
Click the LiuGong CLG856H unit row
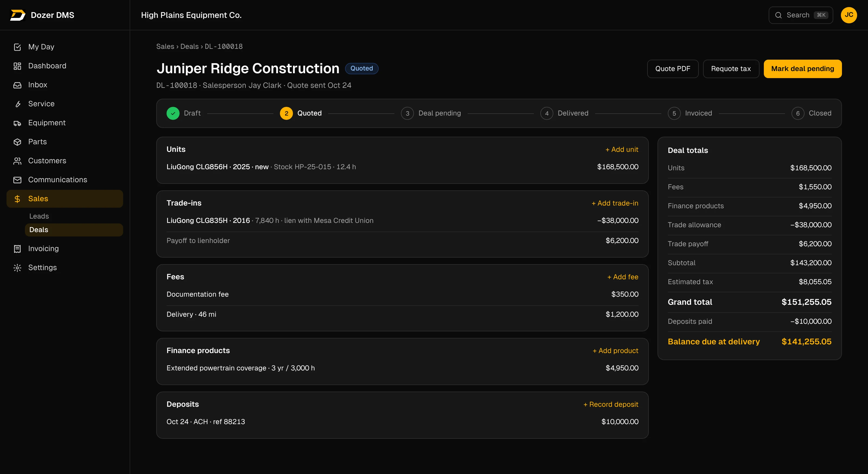click(x=402, y=167)
